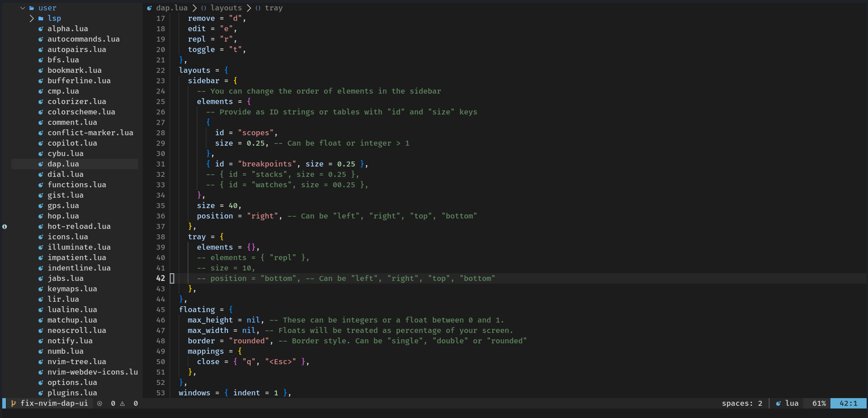
Task: Expand the lsp folder chevron
Action: tap(32, 19)
